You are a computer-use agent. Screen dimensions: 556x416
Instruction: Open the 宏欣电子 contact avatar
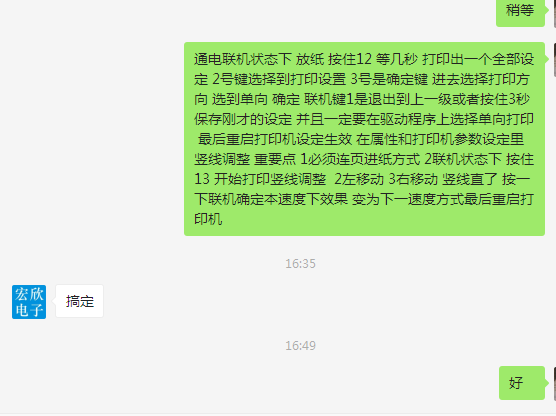point(29,302)
